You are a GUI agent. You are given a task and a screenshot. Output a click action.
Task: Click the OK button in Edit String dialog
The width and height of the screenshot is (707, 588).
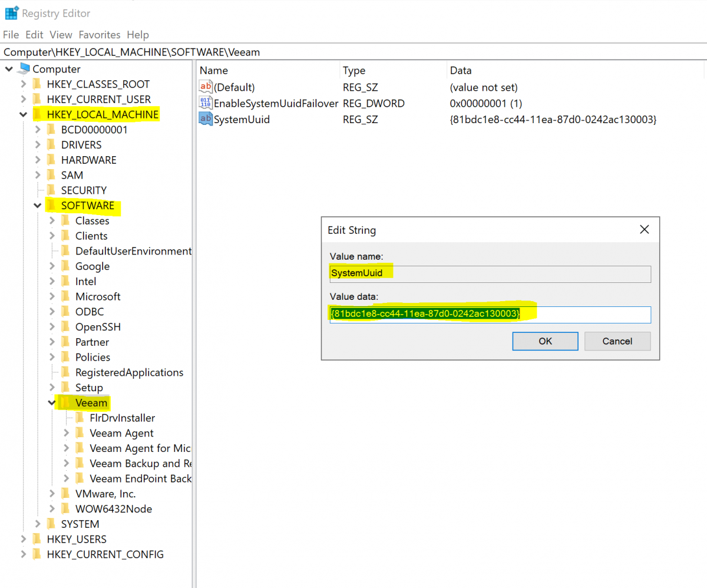[x=544, y=341]
